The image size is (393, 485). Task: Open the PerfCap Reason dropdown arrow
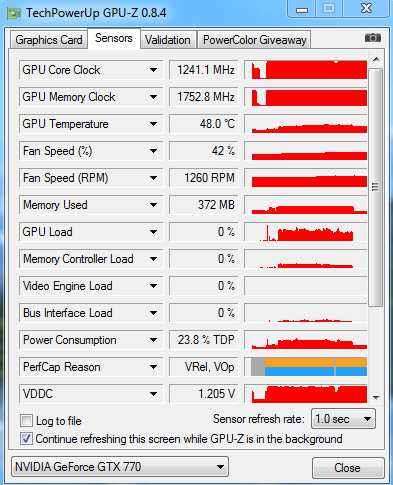click(x=153, y=367)
